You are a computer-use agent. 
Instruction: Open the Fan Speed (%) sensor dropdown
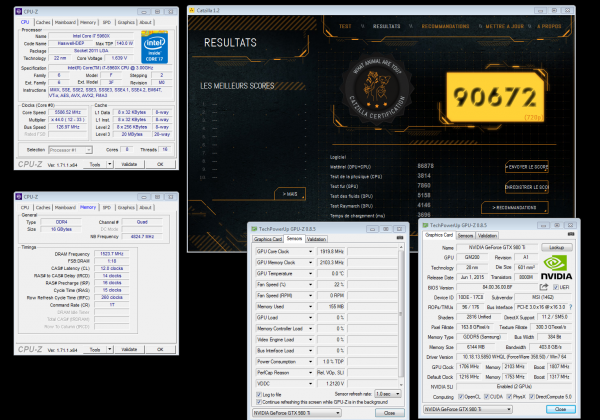(310, 285)
